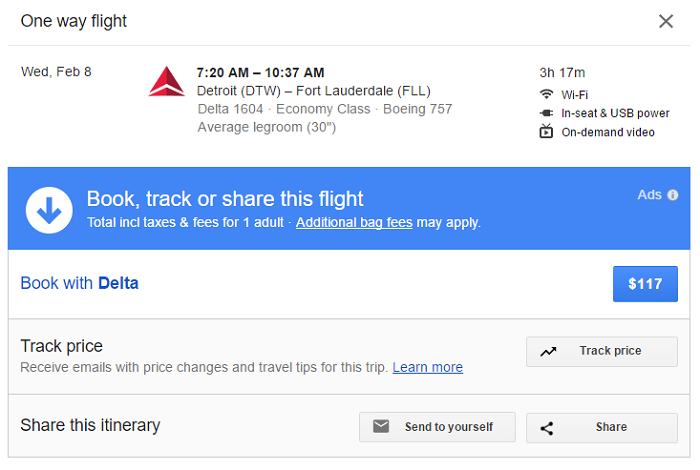Click the trending arrow icon in Track price

pos(548,351)
